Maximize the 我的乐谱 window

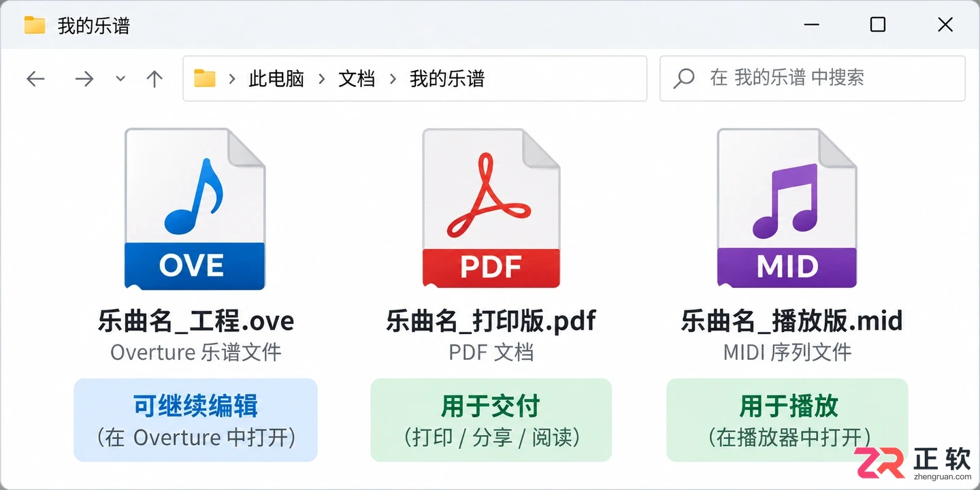(x=878, y=25)
